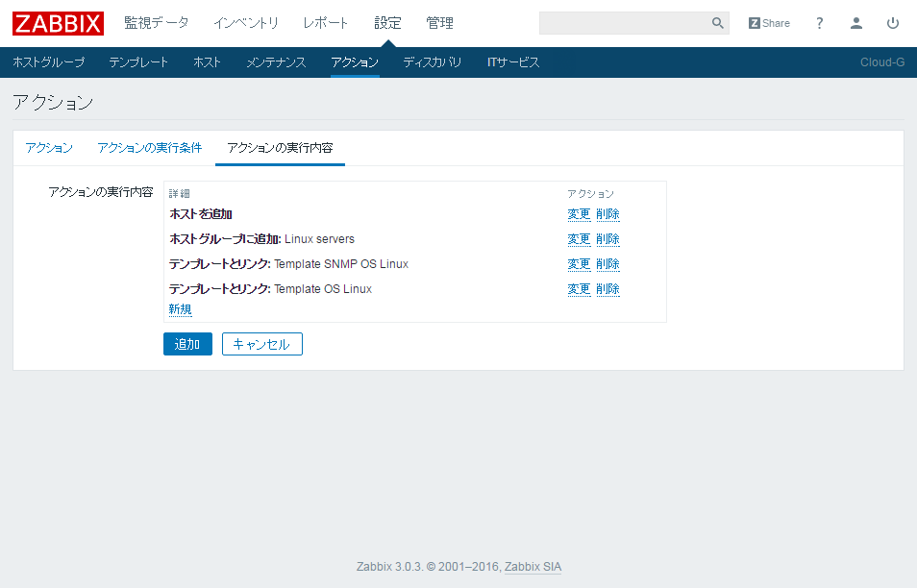Open the 管理 menu
Viewport: 917px width, 588px height.
pos(440,22)
